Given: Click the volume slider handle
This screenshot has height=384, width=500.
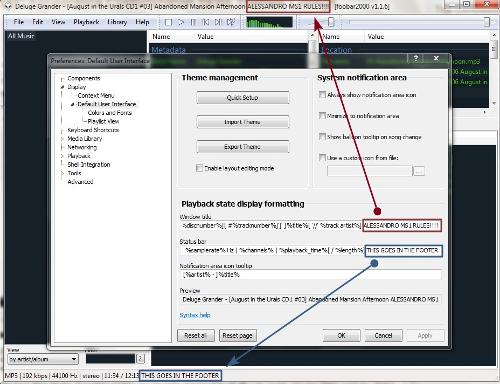Looking at the screenshot, I should pos(331,22).
